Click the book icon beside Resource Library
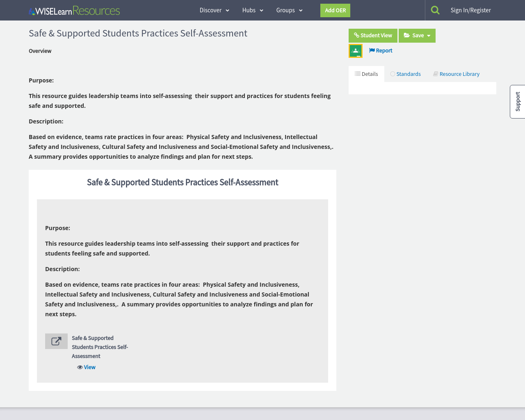This screenshot has width=525, height=420. click(x=435, y=74)
